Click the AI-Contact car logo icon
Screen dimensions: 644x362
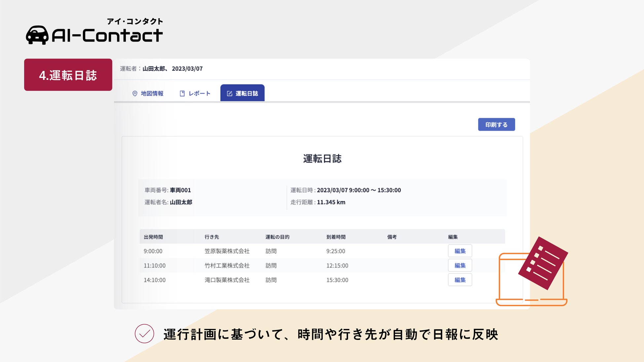coord(37,35)
